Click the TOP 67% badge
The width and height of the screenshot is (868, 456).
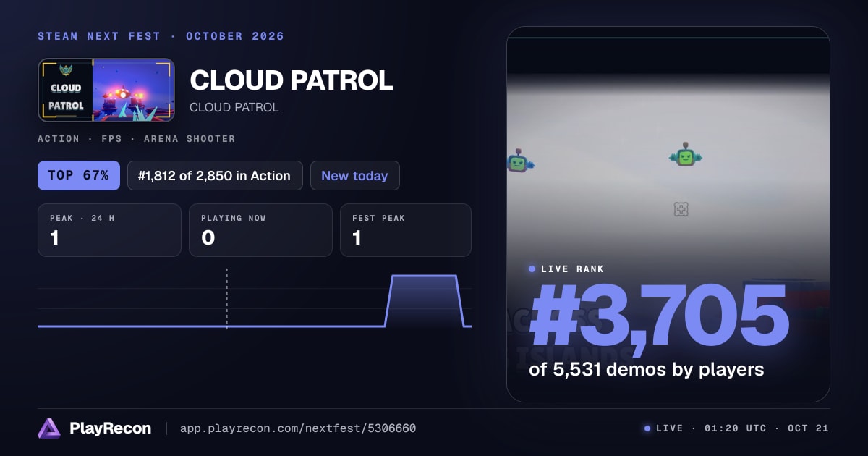click(79, 175)
